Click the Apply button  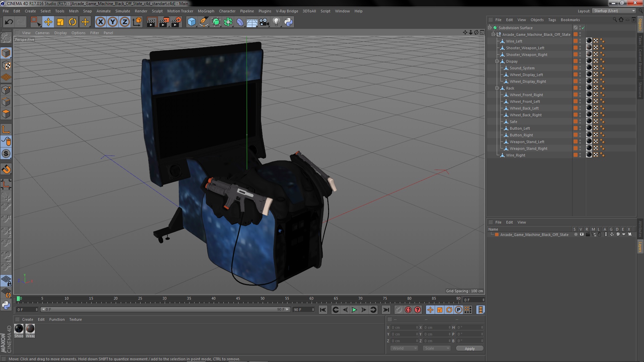pos(470,349)
